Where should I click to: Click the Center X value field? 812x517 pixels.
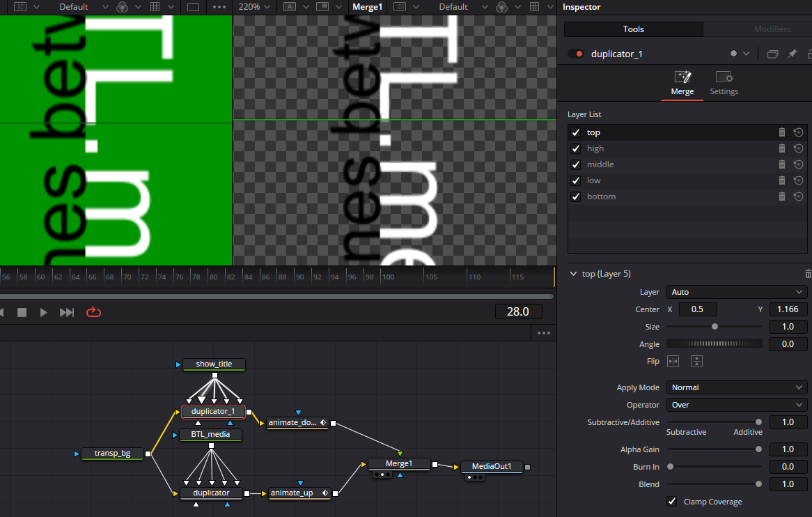(x=697, y=309)
